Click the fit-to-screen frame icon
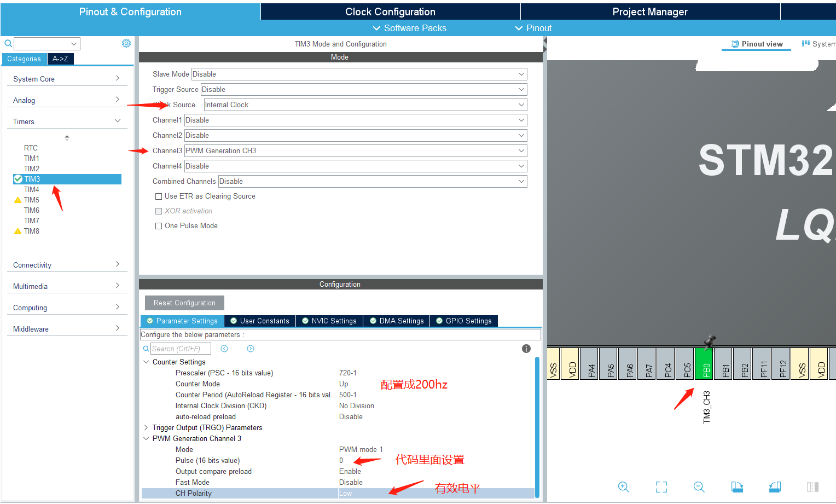 661,487
